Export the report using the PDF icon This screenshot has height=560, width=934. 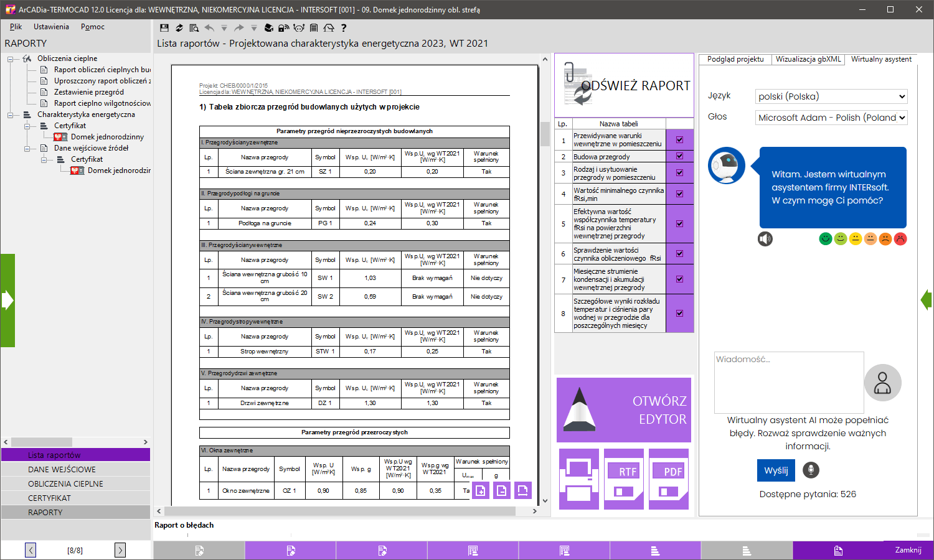[x=668, y=479]
